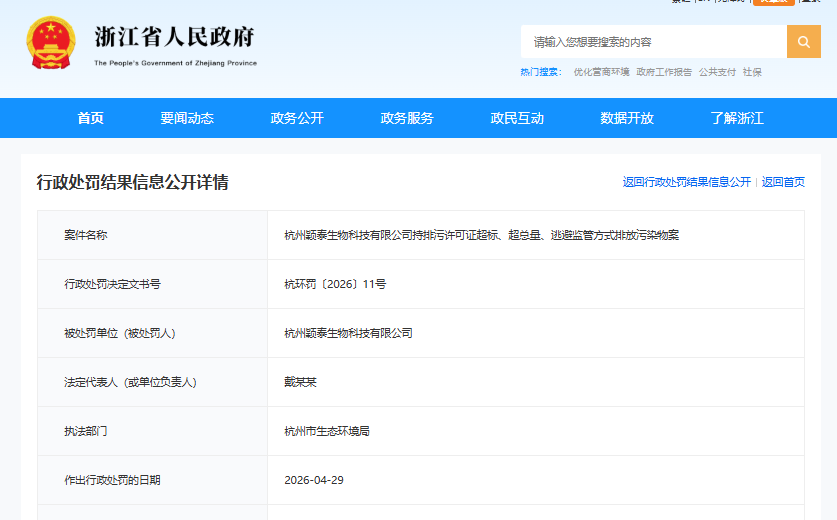
Task: Open the 政务公开 nav item
Action: coord(297,118)
